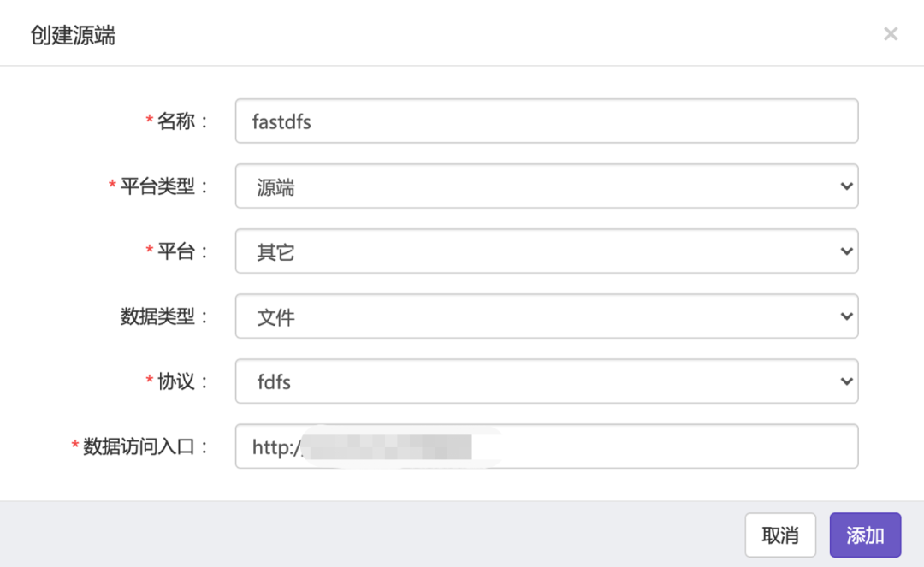Click the chevron arrow on 平台类型 select
The height and width of the screenshot is (567, 924).
(x=846, y=186)
